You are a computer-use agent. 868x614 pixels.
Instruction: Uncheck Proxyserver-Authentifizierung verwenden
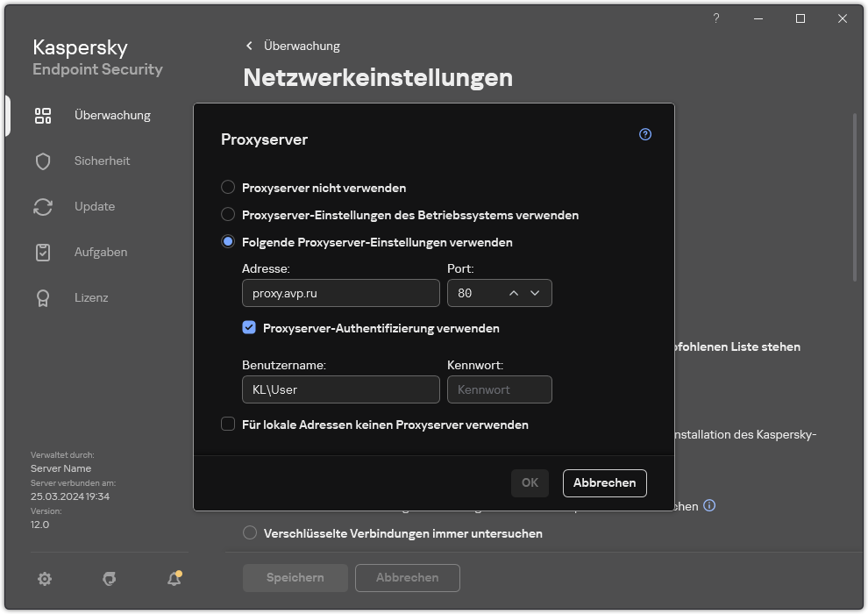point(249,327)
